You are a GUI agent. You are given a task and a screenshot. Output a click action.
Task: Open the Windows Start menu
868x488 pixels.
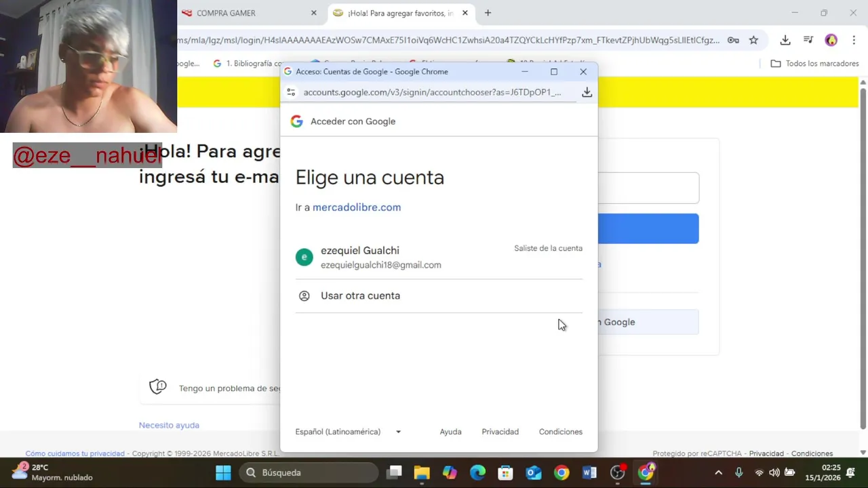tap(223, 472)
